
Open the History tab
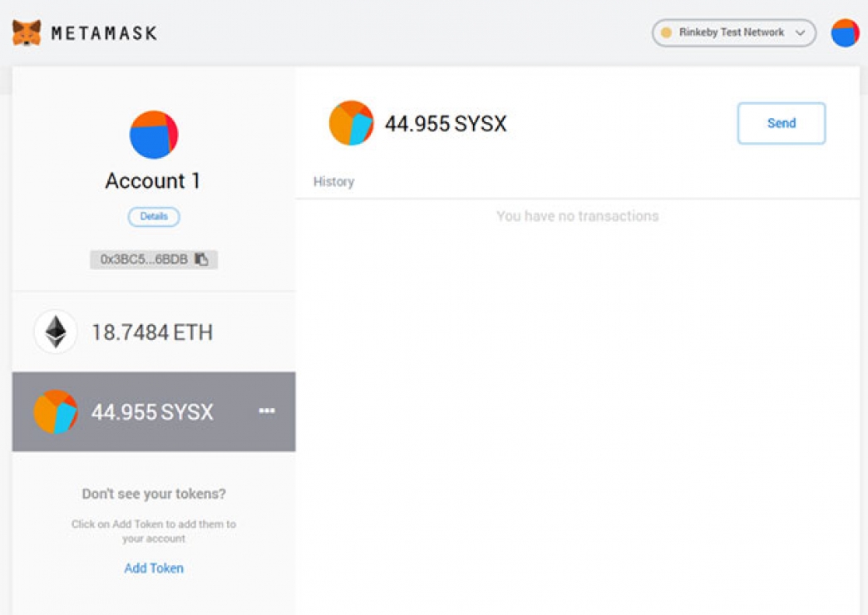pos(333,181)
